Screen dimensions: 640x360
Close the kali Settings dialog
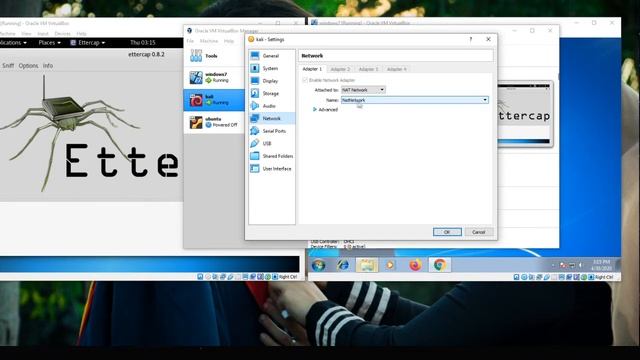tap(488, 39)
